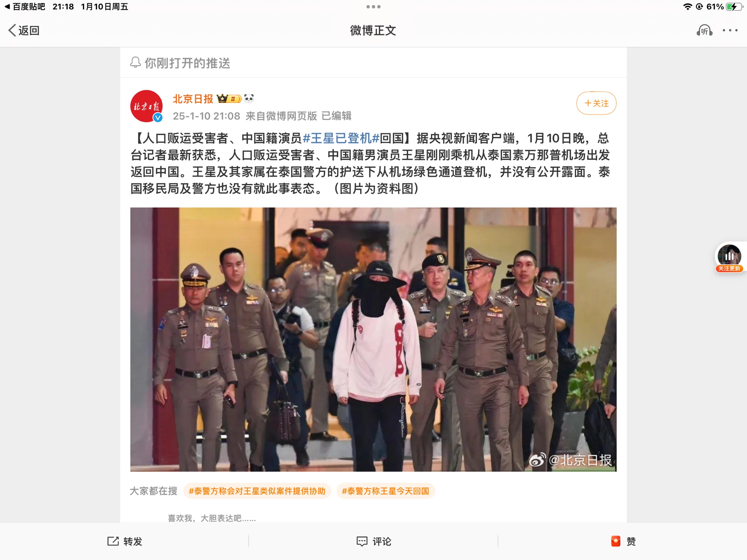Open 评论 comment button

(373, 541)
